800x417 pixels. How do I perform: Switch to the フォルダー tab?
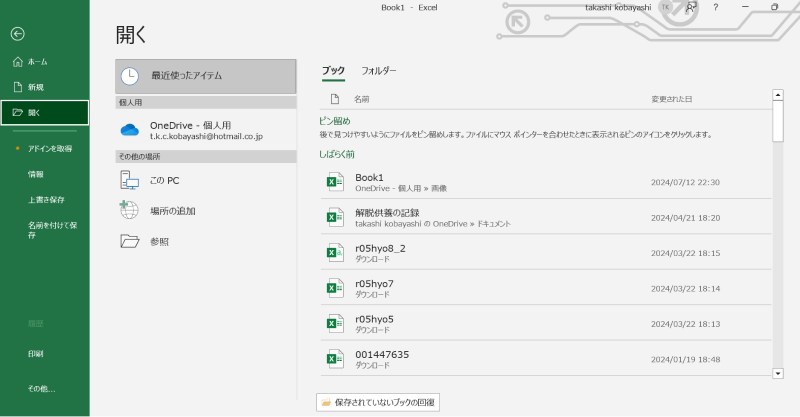click(x=379, y=70)
